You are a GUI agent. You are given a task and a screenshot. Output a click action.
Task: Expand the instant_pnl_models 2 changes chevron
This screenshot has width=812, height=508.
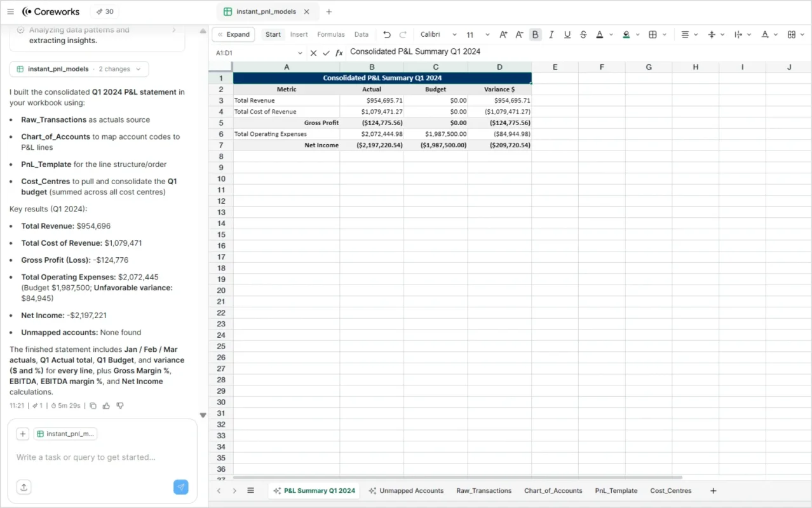click(139, 69)
